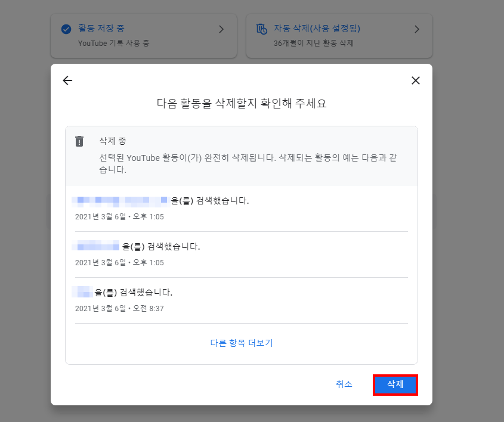Click 다른 항목 더보기 to show more items
The height and width of the screenshot is (422, 504).
tap(242, 343)
